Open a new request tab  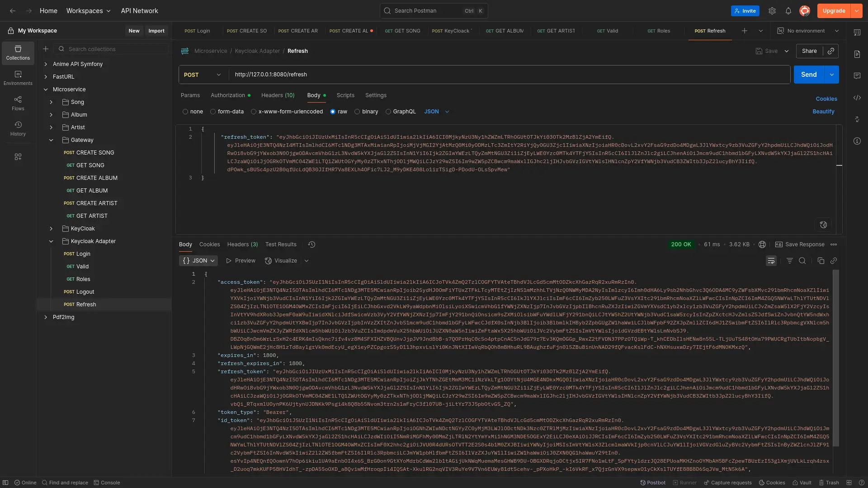click(745, 31)
